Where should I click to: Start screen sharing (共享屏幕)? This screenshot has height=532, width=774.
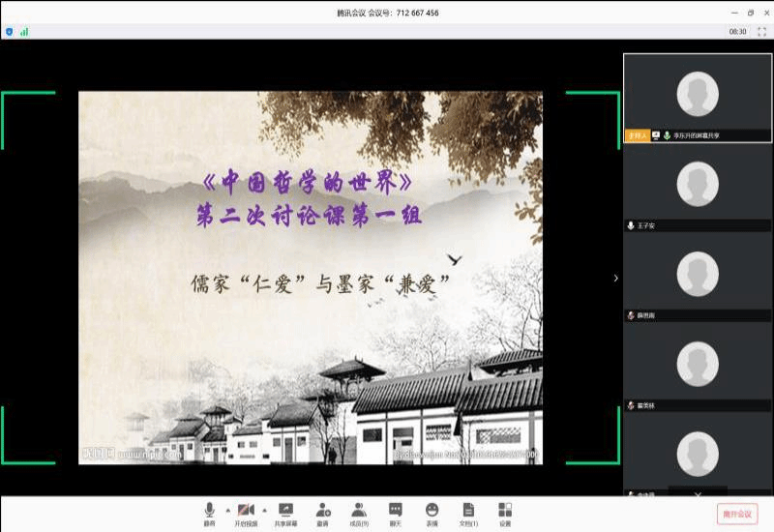[x=285, y=513]
